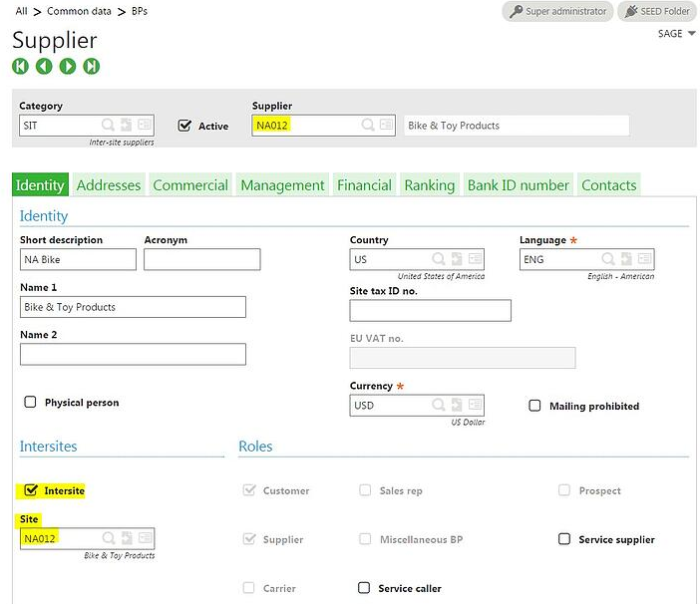The height and width of the screenshot is (604, 700).
Task: Click the Currency field selection list icon
Action: point(474,406)
